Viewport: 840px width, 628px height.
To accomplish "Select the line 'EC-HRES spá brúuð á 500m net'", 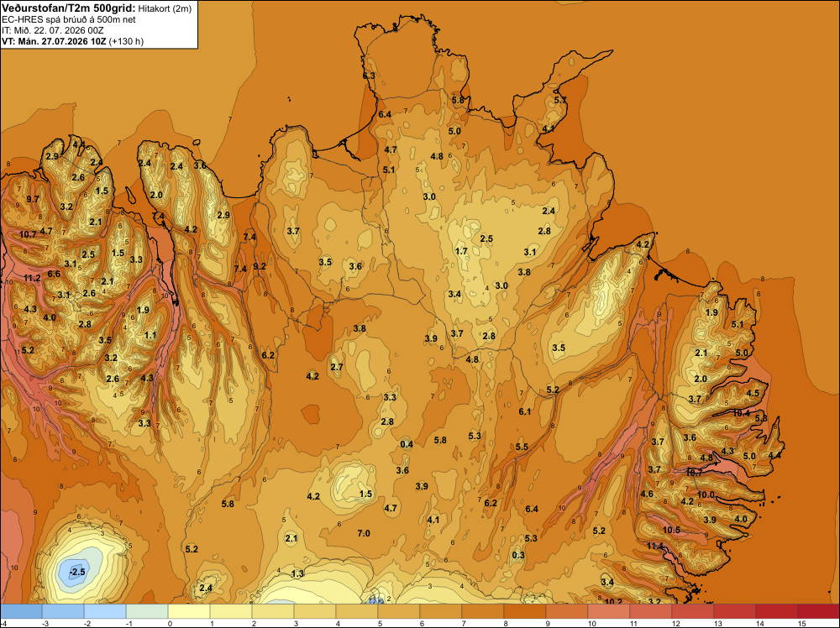I will coord(69,19).
